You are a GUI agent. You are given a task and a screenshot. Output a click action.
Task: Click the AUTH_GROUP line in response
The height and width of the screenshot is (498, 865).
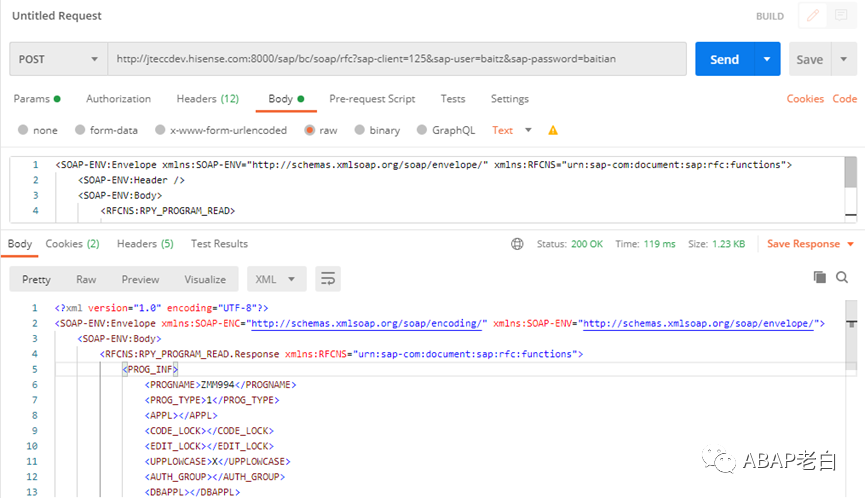coord(215,476)
